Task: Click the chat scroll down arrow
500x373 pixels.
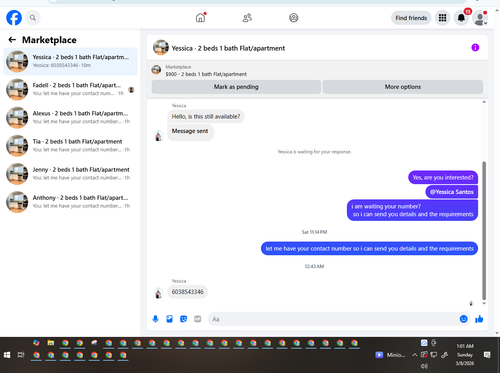Action: click(x=484, y=303)
